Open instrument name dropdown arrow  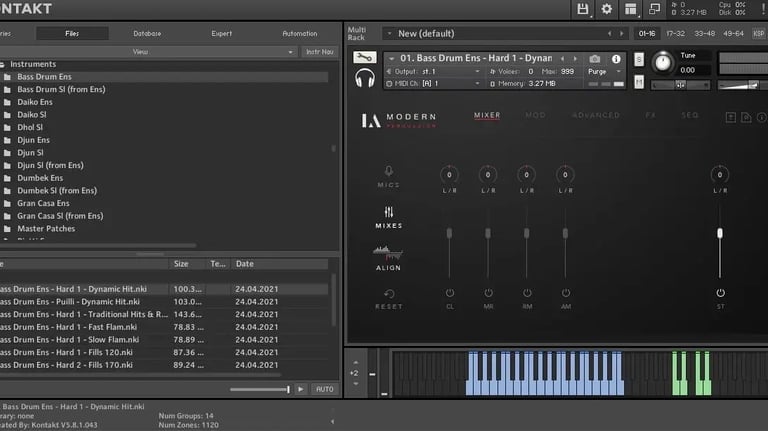391,58
